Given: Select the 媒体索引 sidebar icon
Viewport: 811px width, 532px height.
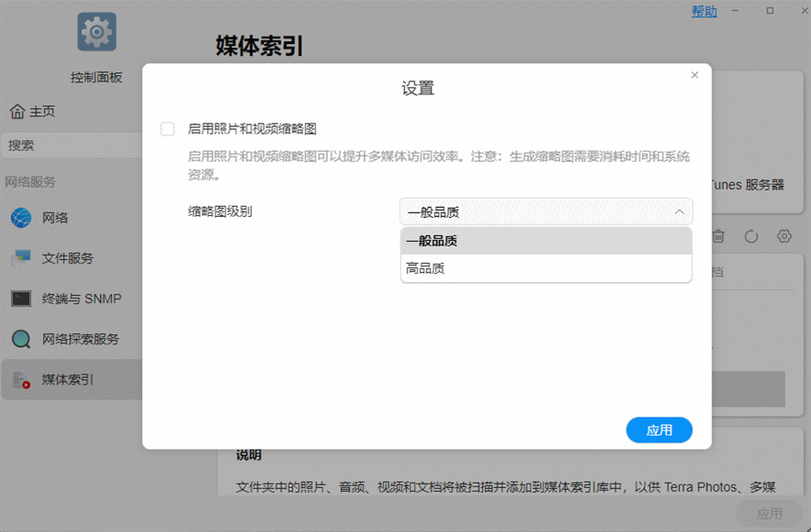Looking at the screenshot, I should [20, 379].
